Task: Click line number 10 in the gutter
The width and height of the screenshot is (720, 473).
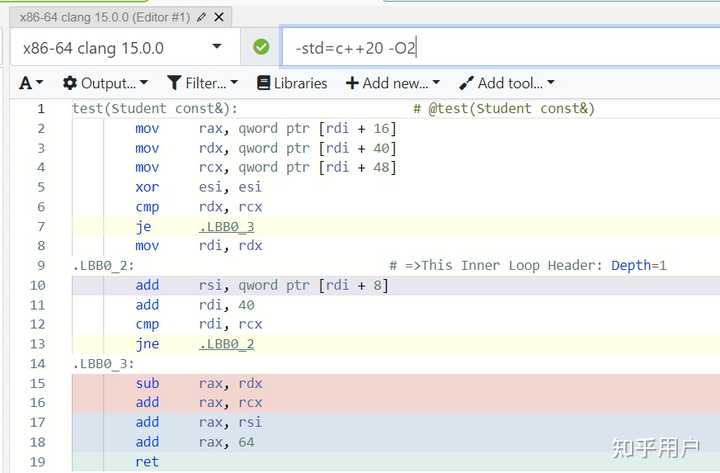Action: [x=37, y=285]
